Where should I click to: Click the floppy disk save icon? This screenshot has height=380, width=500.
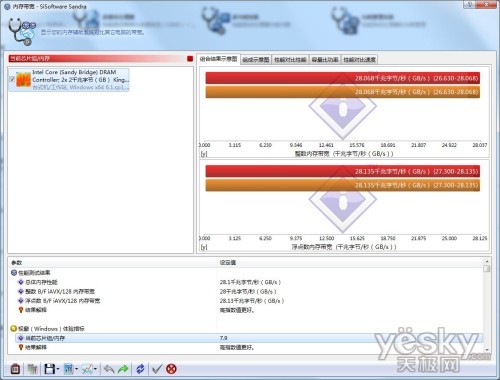(50, 369)
